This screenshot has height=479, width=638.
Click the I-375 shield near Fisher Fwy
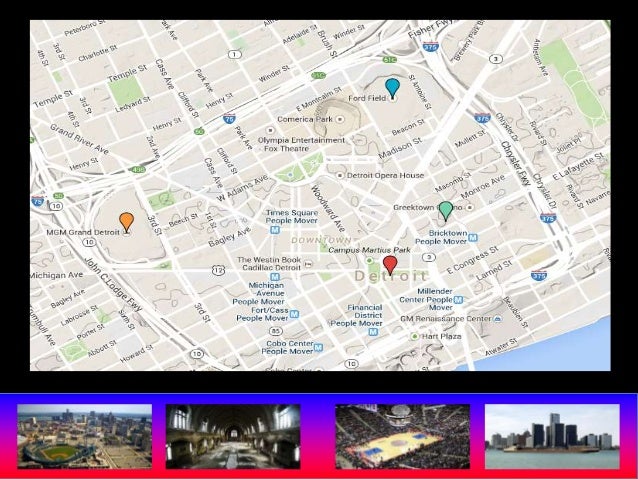point(431,47)
